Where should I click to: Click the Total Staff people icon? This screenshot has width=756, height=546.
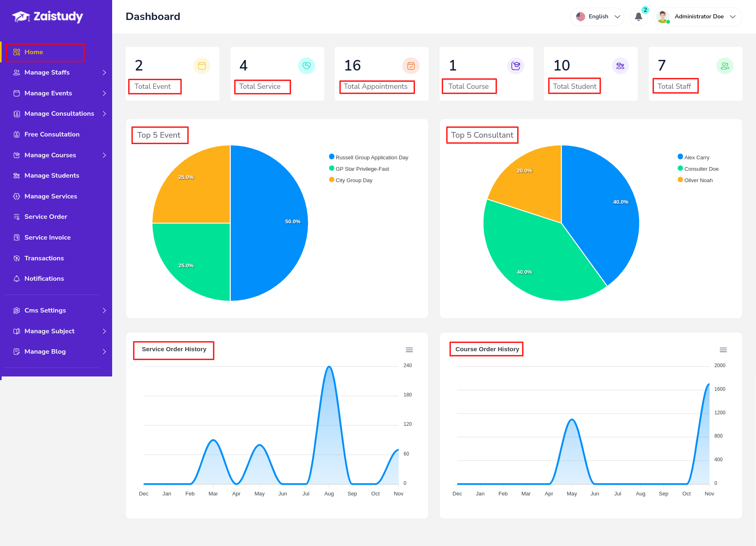725,66
